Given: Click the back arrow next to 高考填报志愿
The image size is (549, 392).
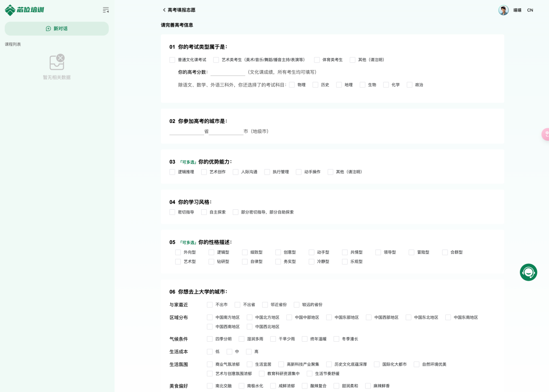Looking at the screenshot, I should 164,10.
